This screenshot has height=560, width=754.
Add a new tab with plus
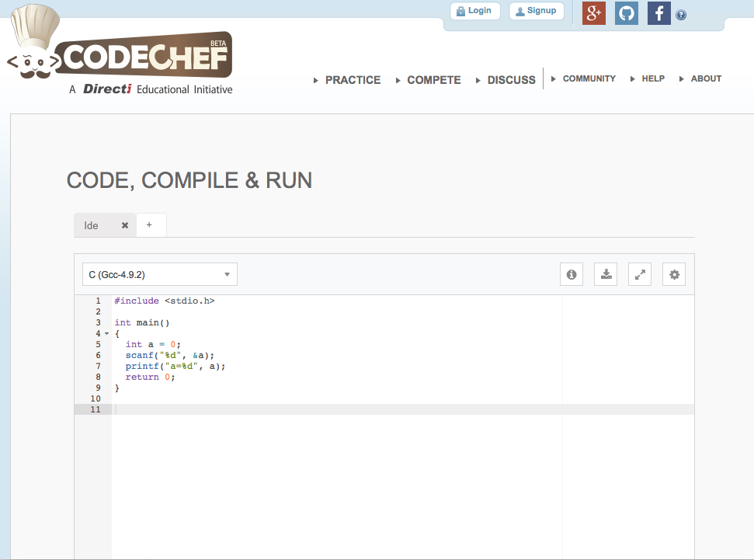coord(149,224)
